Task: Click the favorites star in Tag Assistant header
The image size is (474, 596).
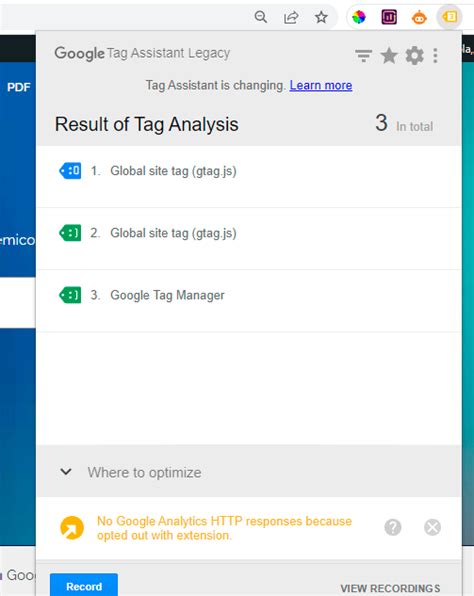Action: coord(389,56)
